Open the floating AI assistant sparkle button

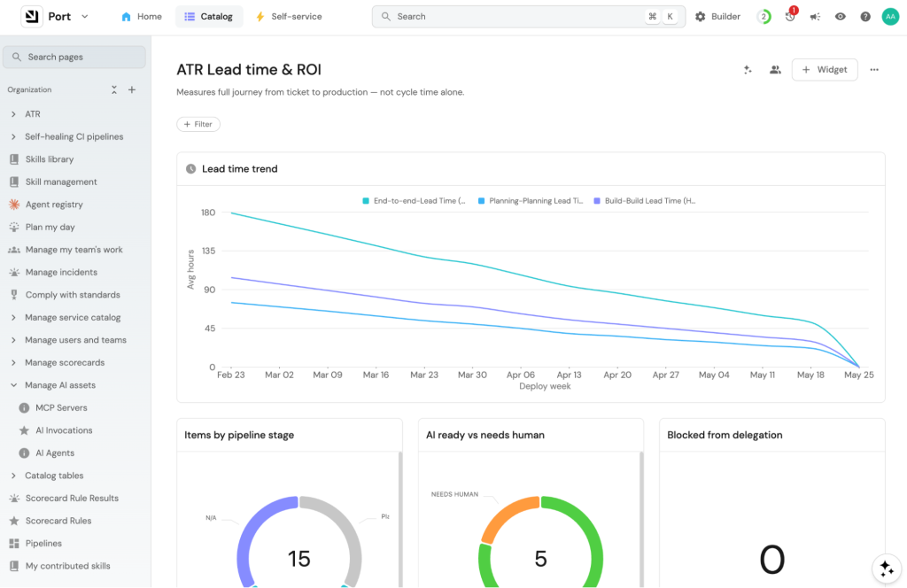(x=886, y=569)
